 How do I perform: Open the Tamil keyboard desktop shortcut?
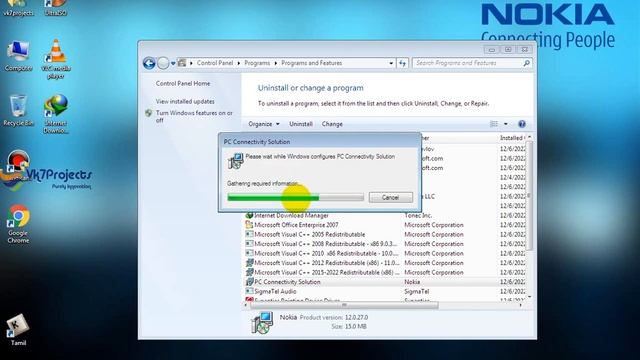(18, 330)
